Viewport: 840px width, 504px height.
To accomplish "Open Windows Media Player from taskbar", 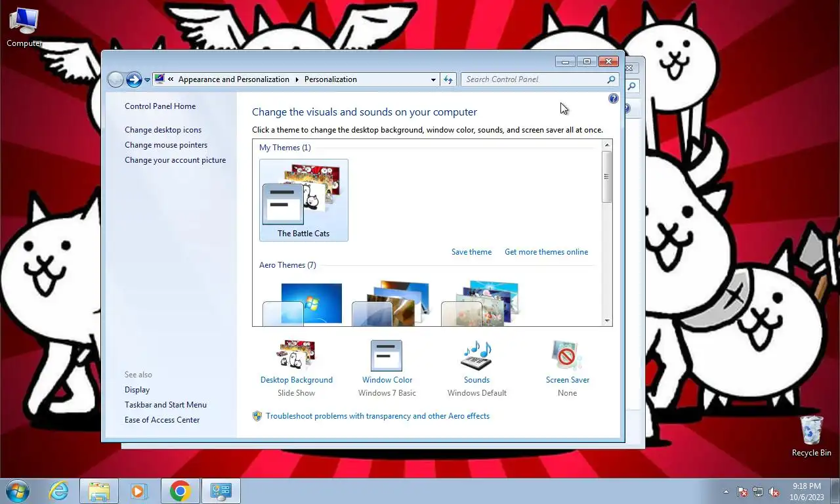I will point(138,491).
